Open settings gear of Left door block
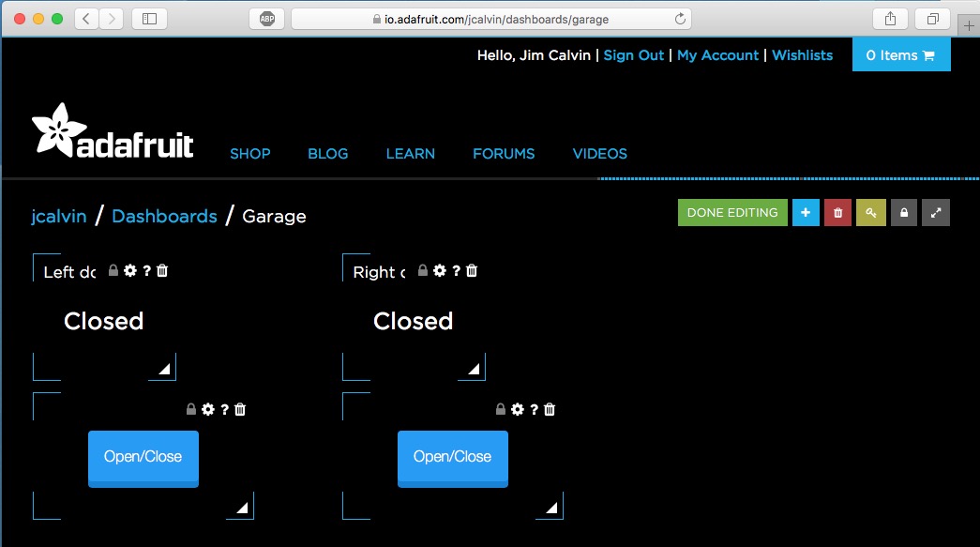 click(x=130, y=271)
